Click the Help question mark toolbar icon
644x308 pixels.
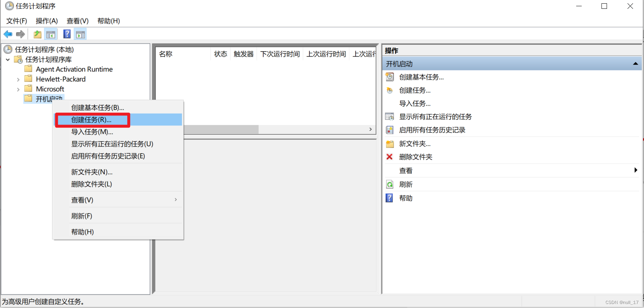[x=67, y=34]
